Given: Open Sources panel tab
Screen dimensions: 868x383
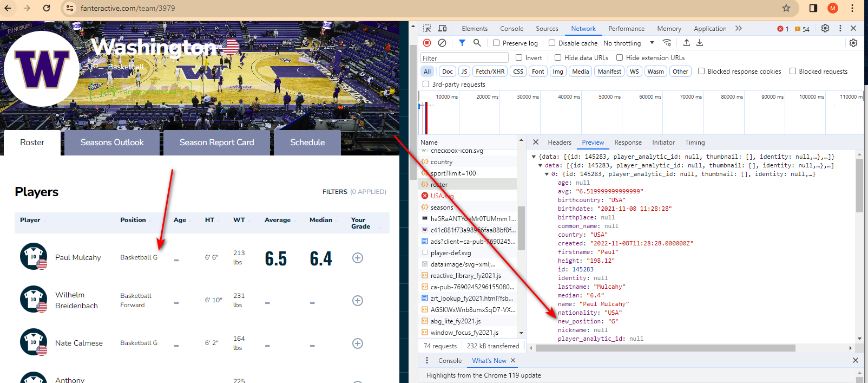Looking at the screenshot, I should (547, 29).
